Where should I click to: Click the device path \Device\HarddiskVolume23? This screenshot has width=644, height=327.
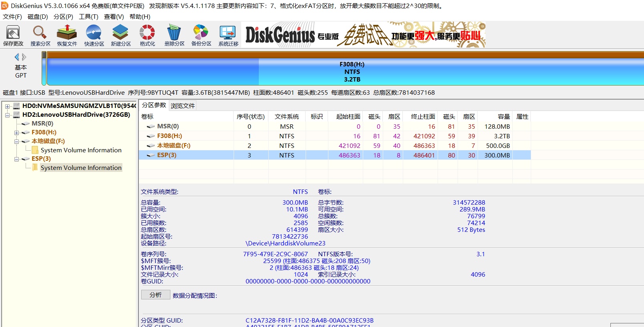click(285, 243)
